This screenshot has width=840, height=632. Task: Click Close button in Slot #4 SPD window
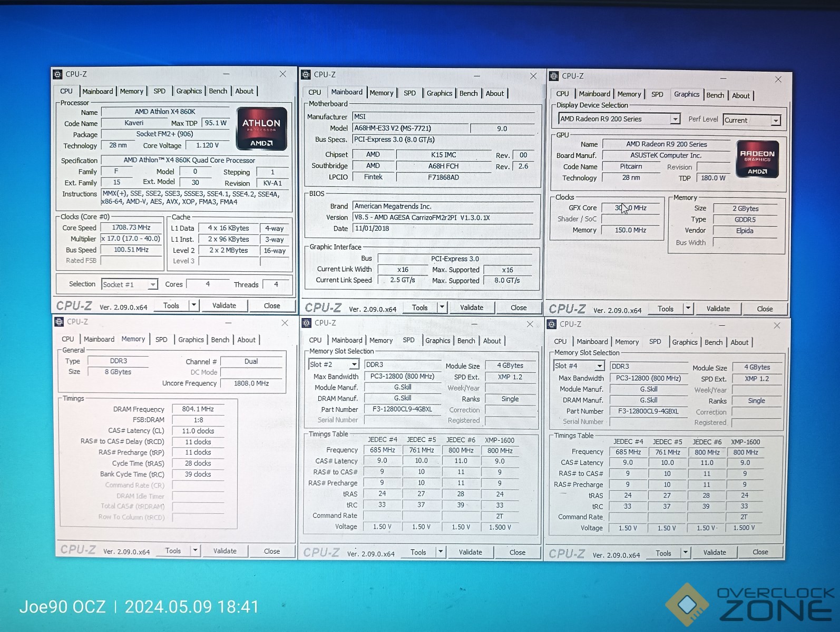tap(760, 552)
